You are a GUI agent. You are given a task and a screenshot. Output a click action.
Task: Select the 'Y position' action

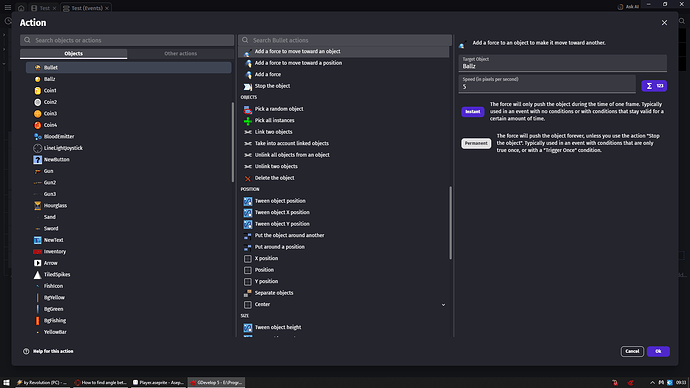pos(343,282)
